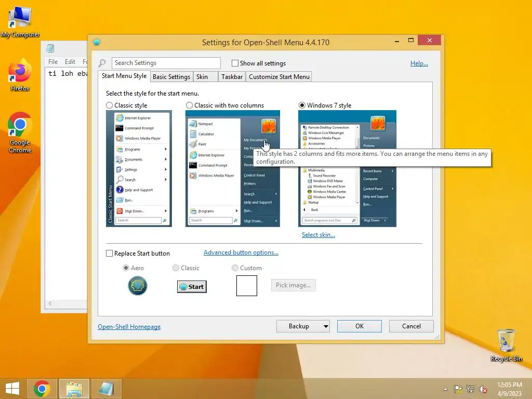Switch to the Start Menu Style tab

pyautogui.click(x=124, y=76)
